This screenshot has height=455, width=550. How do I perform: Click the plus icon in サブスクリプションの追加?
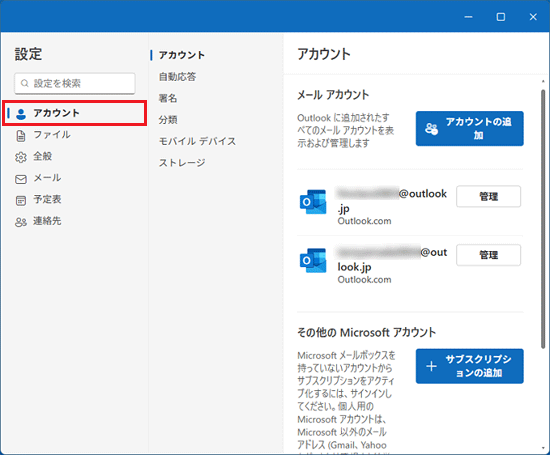click(431, 366)
